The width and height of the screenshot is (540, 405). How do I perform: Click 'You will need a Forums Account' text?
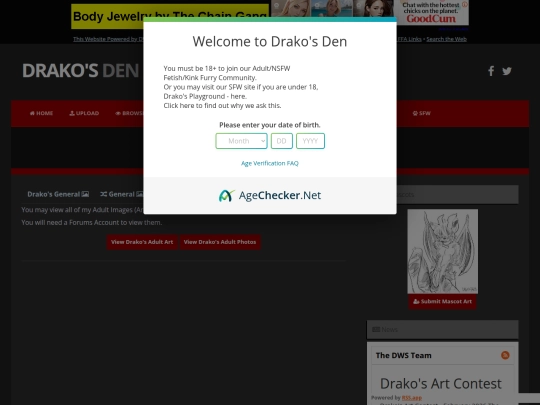(x=92, y=222)
